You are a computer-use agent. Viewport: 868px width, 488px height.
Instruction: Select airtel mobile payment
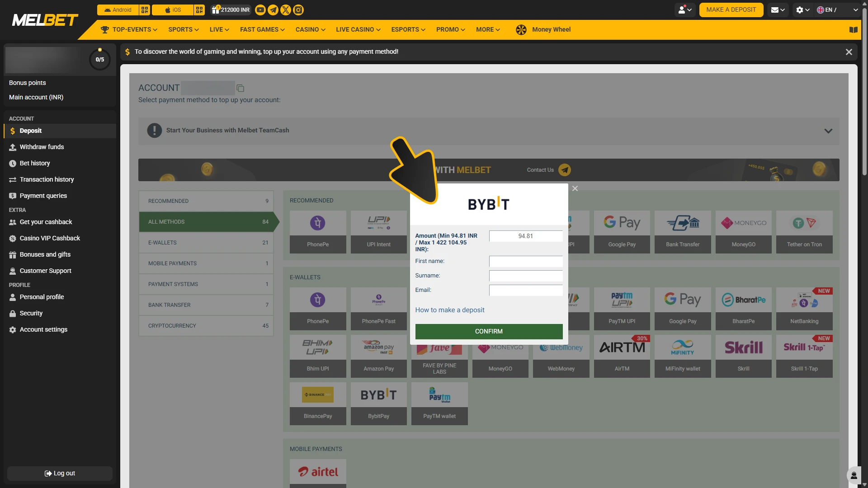[x=318, y=473]
